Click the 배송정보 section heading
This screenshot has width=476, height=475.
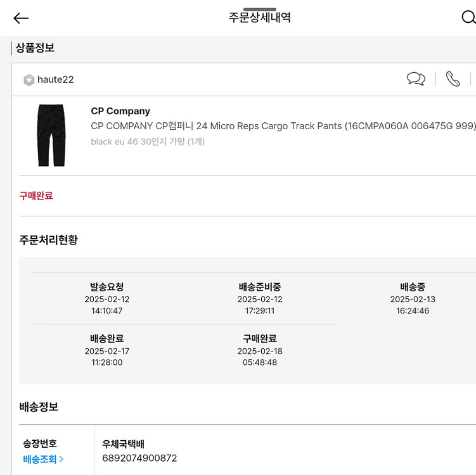pos(39,407)
